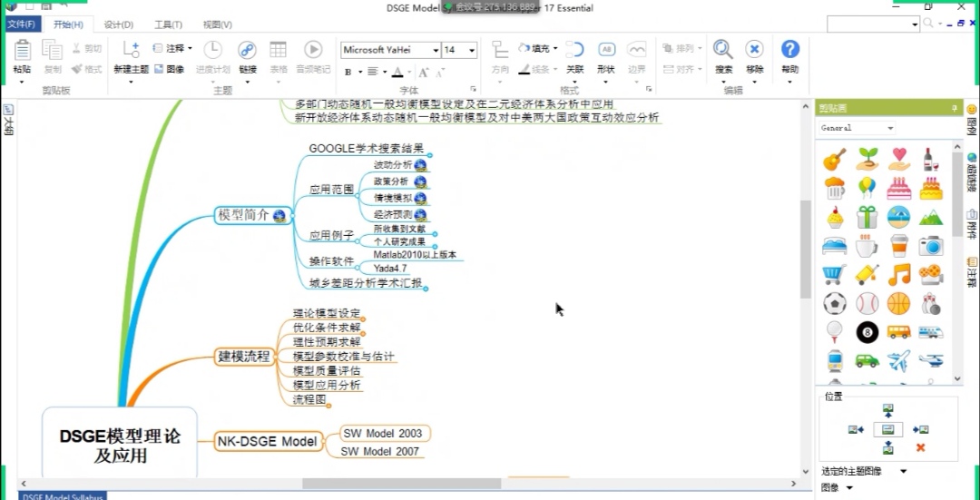Switch to the 设计(D) ribbon tab
This screenshot has height=500, width=980.
click(x=118, y=25)
